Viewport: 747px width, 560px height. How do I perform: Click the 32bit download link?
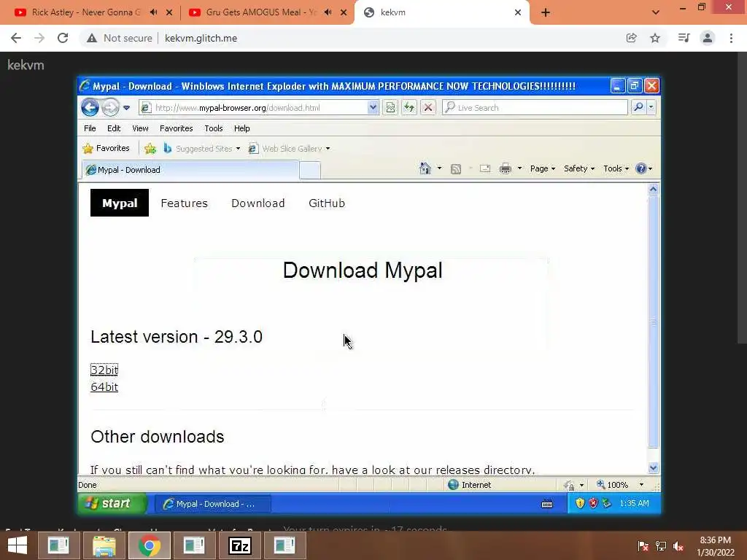point(104,370)
